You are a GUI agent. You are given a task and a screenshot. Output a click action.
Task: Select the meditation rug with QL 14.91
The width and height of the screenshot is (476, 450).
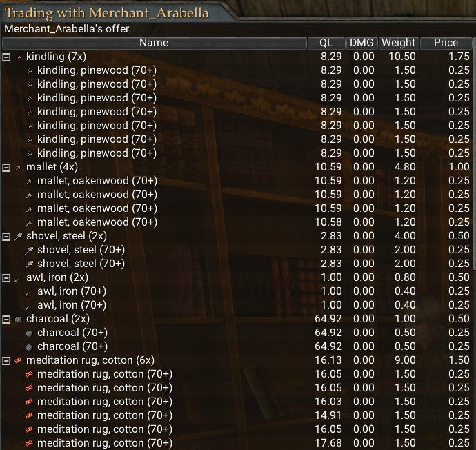104,415
